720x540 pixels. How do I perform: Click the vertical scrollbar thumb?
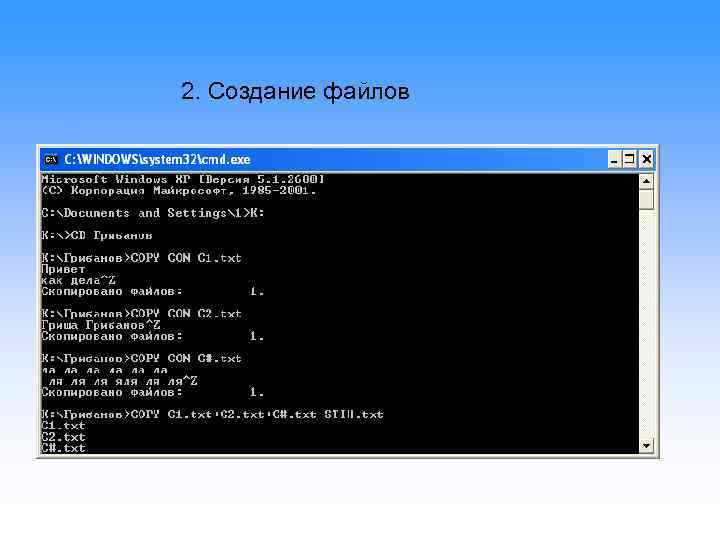pyautogui.click(x=646, y=199)
